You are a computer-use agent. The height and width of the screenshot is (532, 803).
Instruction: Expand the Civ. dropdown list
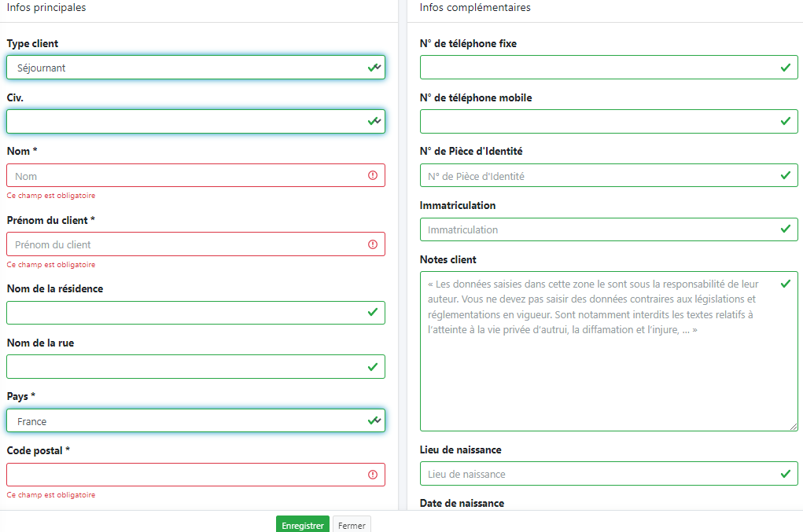[x=189, y=122]
